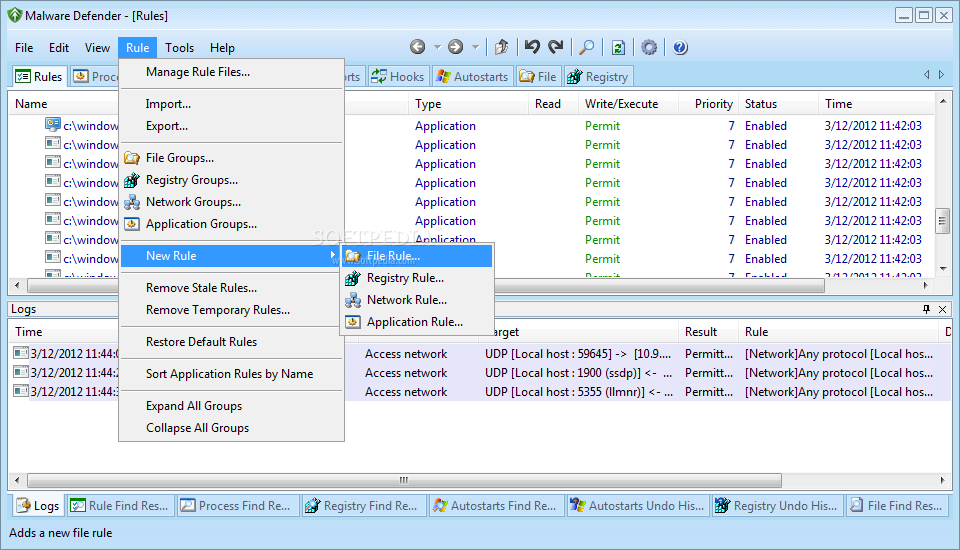
Task: Choose Export... from the Rule menu
Action: 231,126
